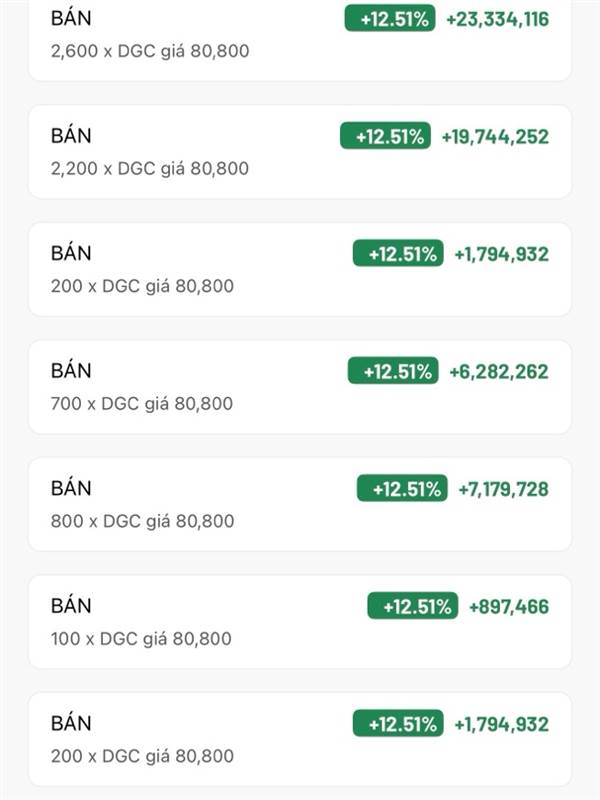Select the "800 x DGC giá 80,800" text
The width and height of the screenshot is (600, 800).
coord(142,521)
